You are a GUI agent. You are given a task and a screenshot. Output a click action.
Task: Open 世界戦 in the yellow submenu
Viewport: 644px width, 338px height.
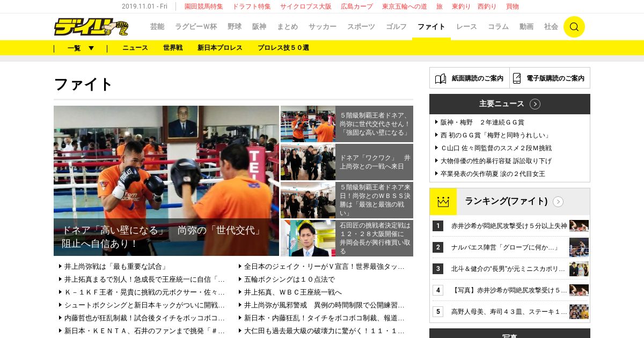click(x=173, y=48)
